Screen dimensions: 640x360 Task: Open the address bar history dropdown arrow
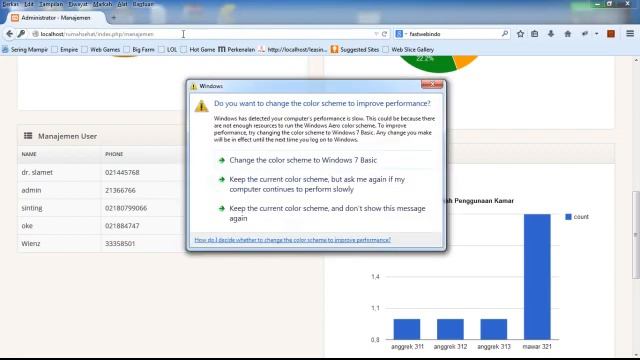click(x=376, y=34)
